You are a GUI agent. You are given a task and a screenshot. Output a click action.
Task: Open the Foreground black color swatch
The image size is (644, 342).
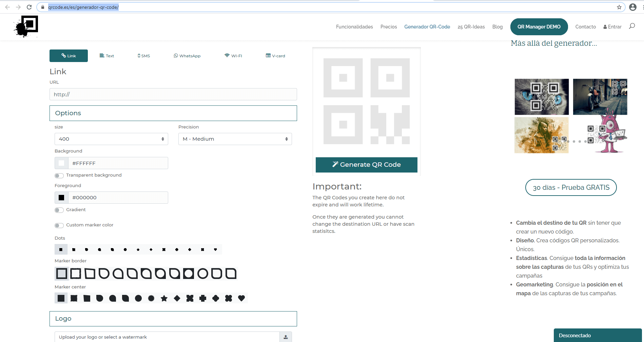pos(61,198)
